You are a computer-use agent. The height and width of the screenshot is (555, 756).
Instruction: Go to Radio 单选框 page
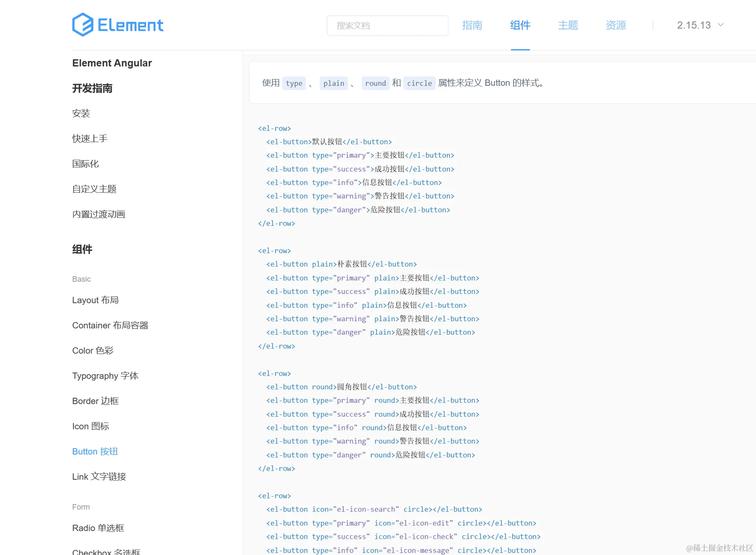pos(98,528)
